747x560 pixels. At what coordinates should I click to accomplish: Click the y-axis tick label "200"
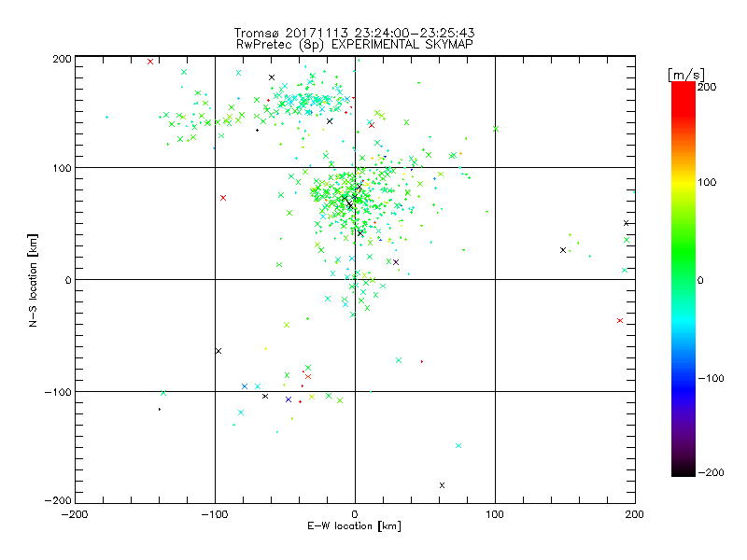62,59
